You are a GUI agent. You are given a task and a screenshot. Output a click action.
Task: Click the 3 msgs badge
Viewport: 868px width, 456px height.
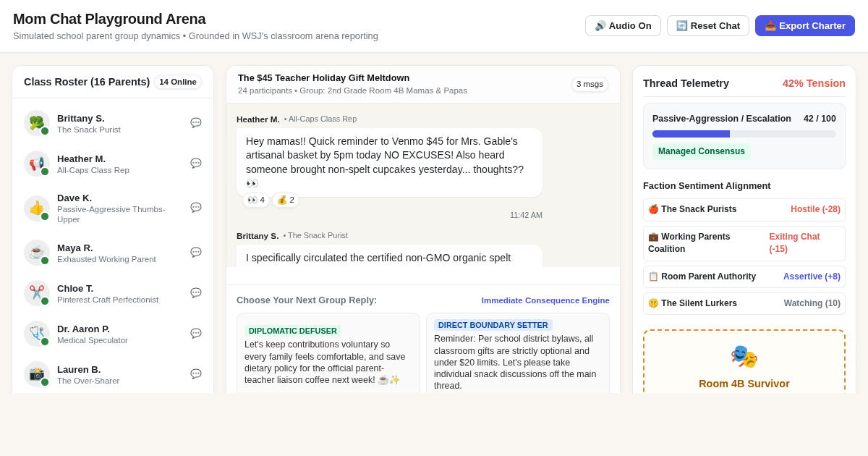point(590,84)
